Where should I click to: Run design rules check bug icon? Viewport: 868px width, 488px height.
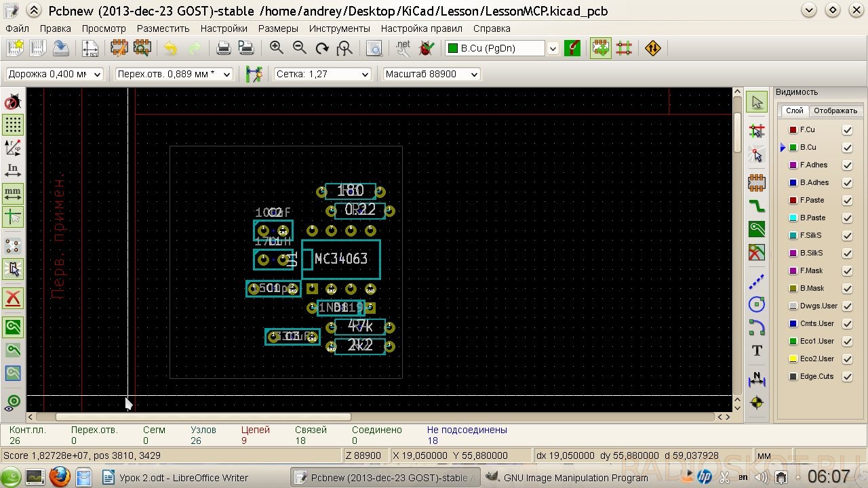pos(427,48)
